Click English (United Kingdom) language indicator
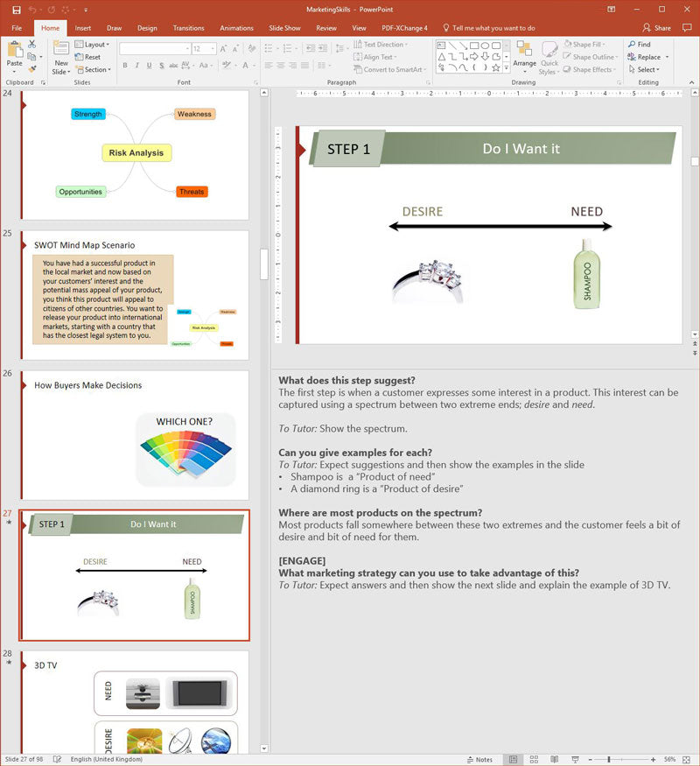The width and height of the screenshot is (700, 766). coord(107,759)
